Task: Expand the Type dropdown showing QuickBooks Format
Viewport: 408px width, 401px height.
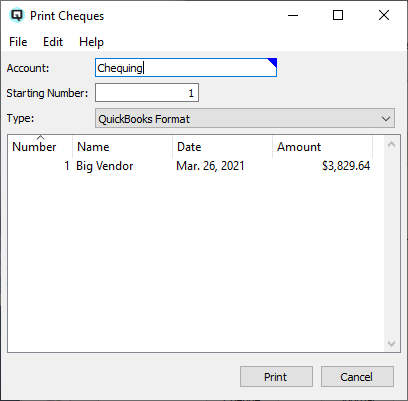Action: pyautogui.click(x=245, y=118)
